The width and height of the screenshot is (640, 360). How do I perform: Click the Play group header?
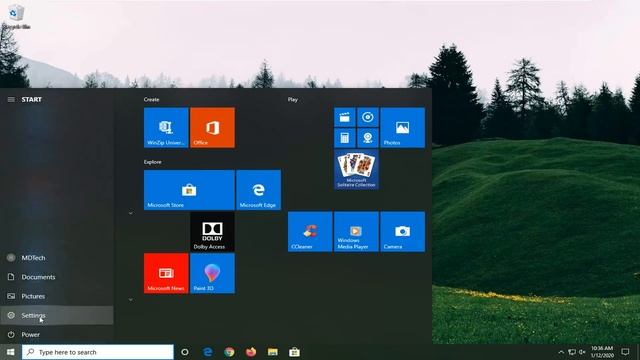click(293, 99)
